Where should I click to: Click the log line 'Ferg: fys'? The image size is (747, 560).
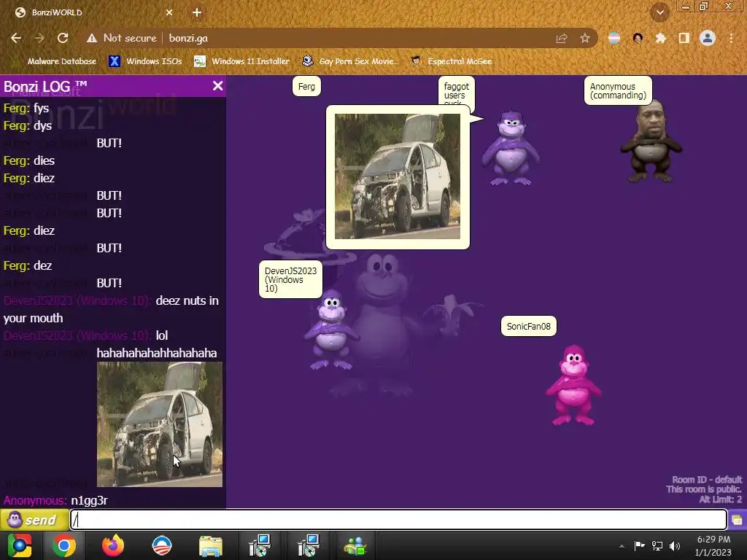[x=26, y=108]
